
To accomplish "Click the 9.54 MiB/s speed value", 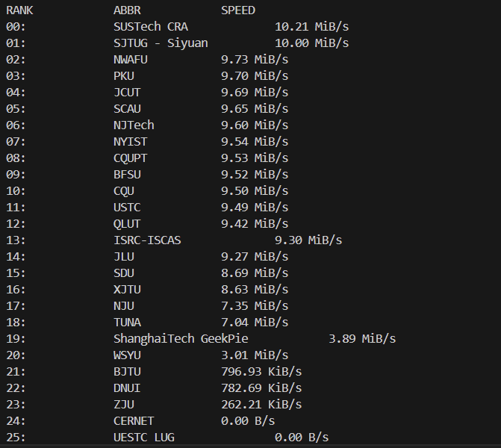I will click(255, 142).
